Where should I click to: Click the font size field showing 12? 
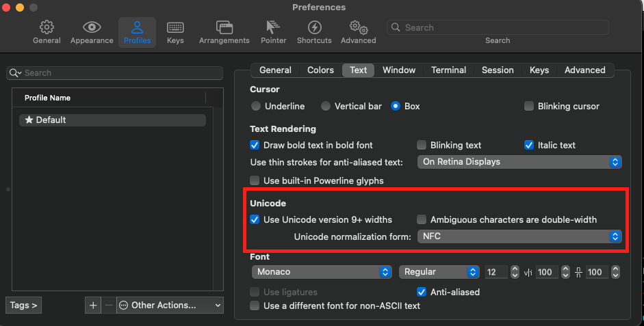point(497,272)
